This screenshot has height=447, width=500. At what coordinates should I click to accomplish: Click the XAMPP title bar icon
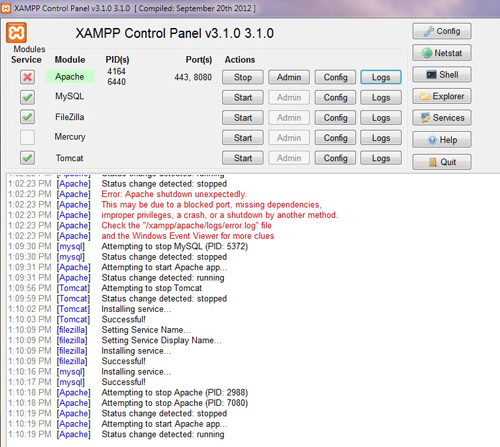pos(6,8)
